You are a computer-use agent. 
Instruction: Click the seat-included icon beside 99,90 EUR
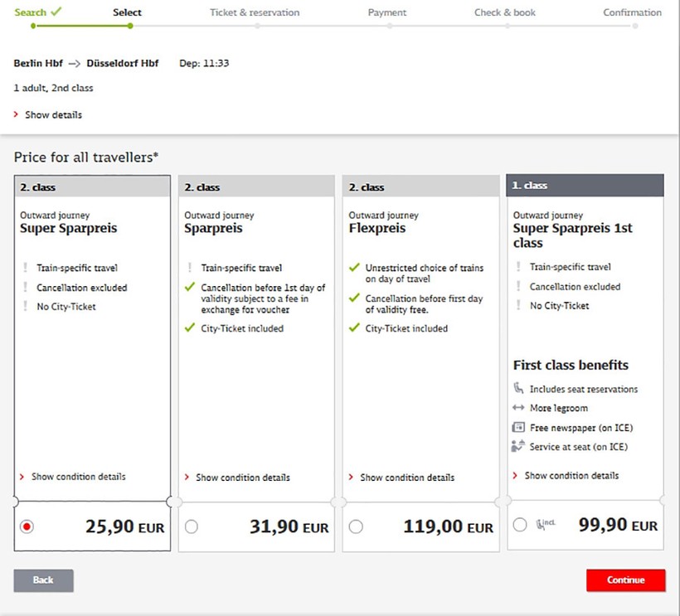pyautogui.click(x=546, y=524)
